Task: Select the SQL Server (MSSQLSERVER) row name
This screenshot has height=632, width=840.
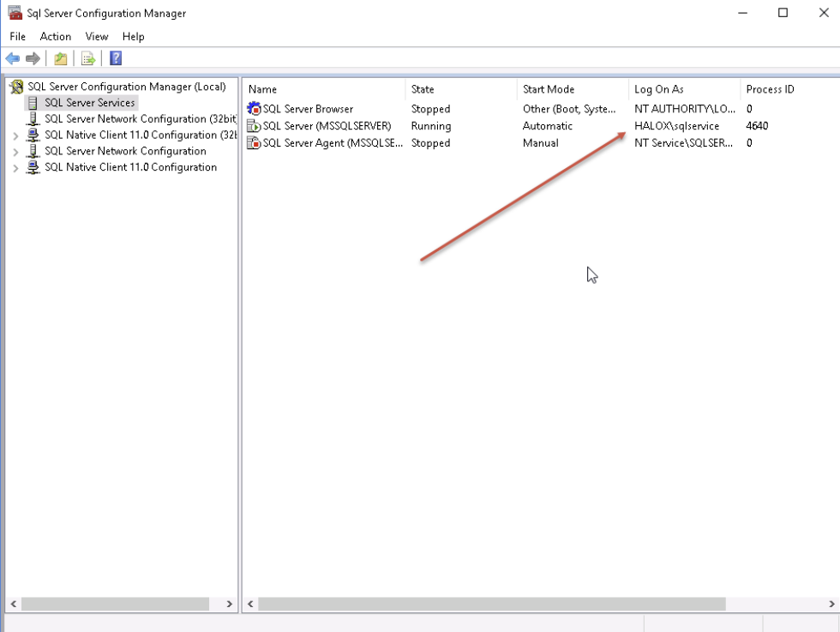Action: (327, 126)
